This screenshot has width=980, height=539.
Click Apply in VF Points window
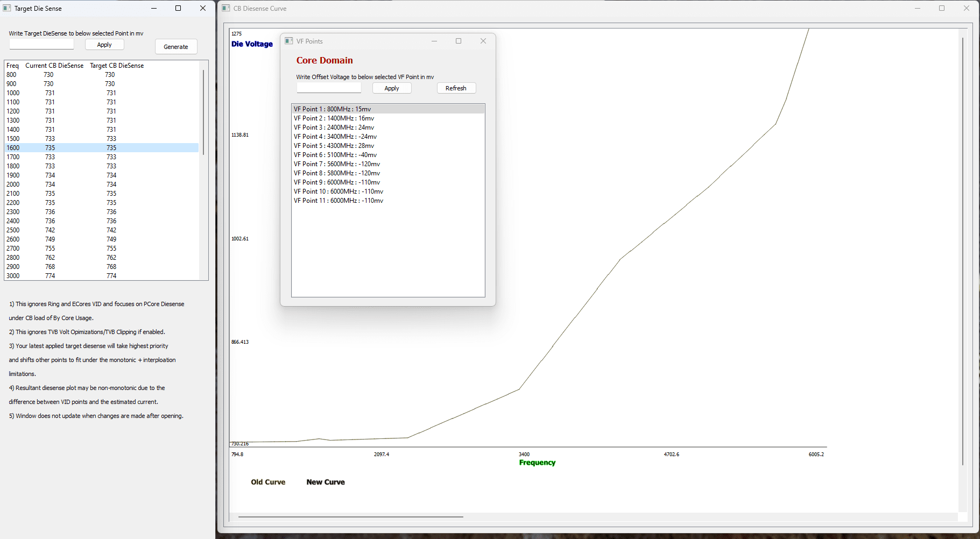point(392,88)
